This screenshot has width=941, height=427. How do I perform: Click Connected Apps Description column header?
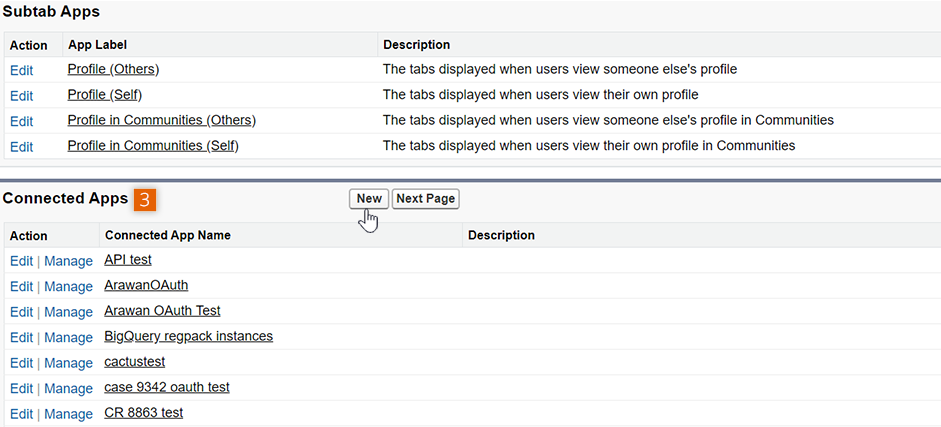(x=501, y=236)
